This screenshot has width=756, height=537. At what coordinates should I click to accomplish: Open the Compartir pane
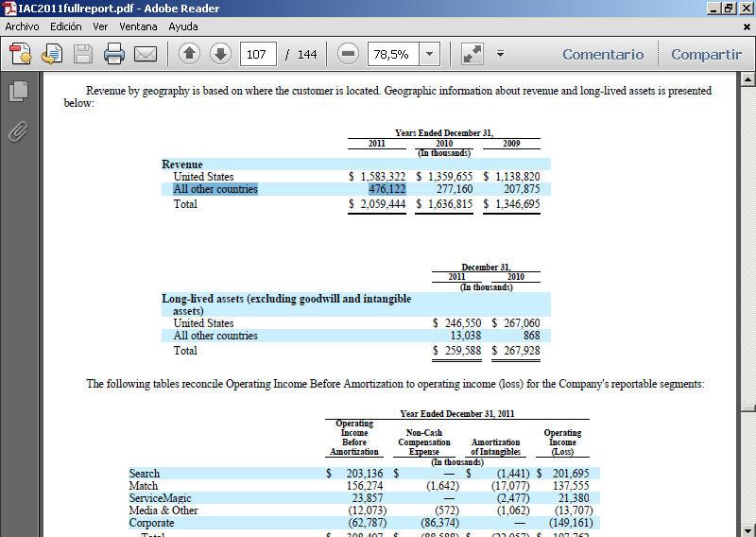[x=706, y=54]
